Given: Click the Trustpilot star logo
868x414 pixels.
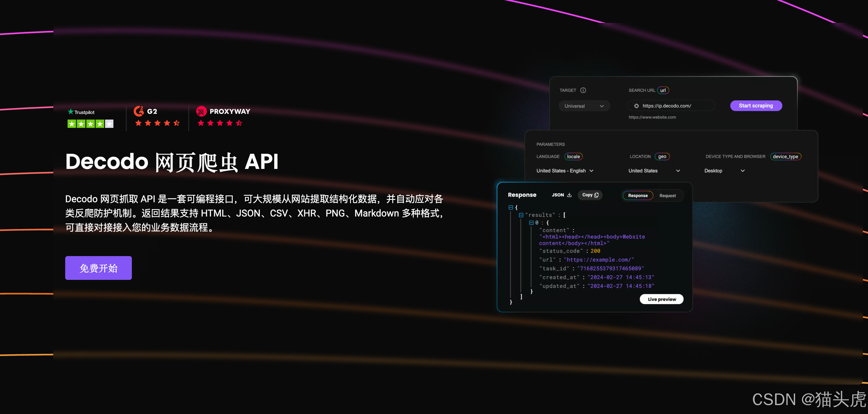Looking at the screenshot, I should (71, 112).
